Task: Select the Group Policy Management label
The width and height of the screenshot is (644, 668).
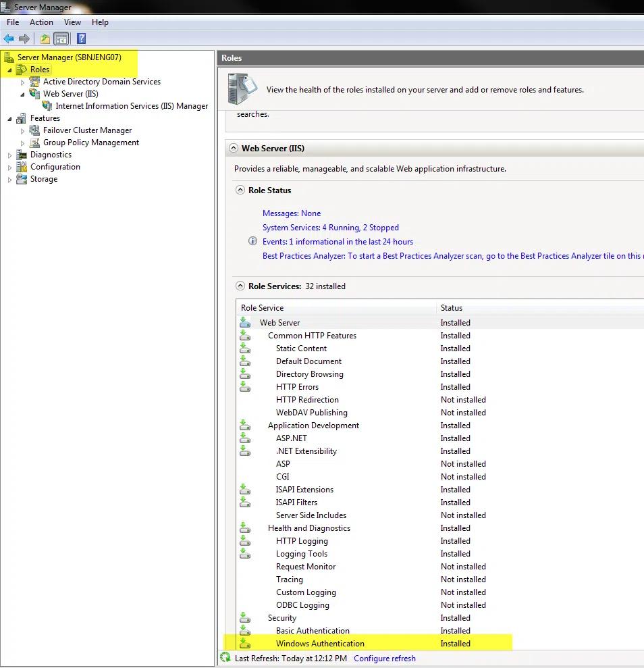Action: tap(91, 143)
